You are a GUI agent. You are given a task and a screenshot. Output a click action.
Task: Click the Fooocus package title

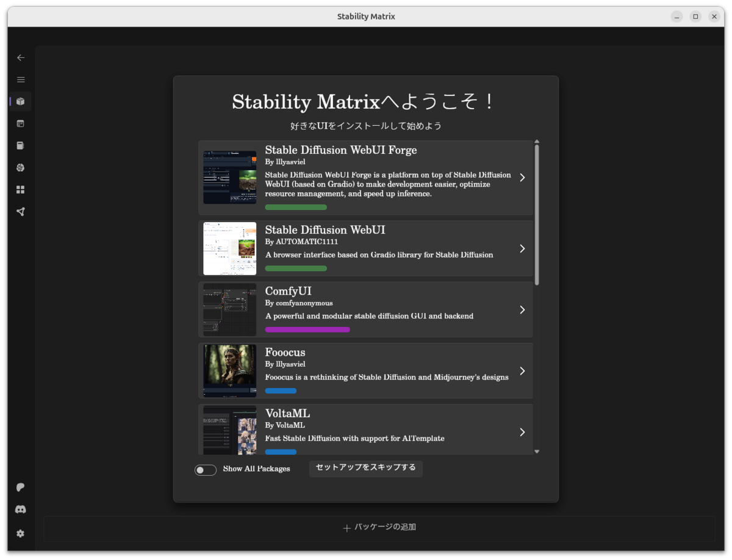tap(285, 353)
